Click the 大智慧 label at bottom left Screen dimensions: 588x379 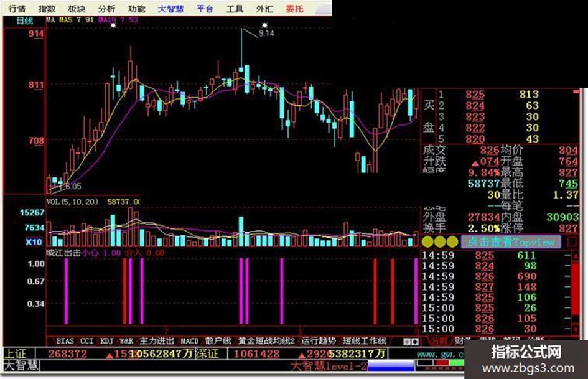(21, 365)
